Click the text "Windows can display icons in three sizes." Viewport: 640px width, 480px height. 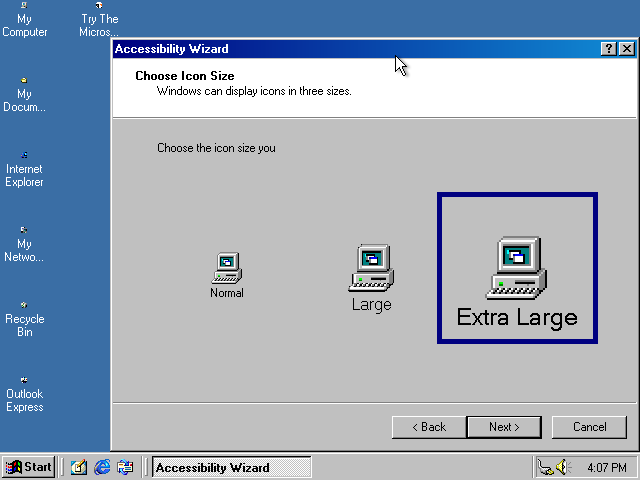pos(254,91)
